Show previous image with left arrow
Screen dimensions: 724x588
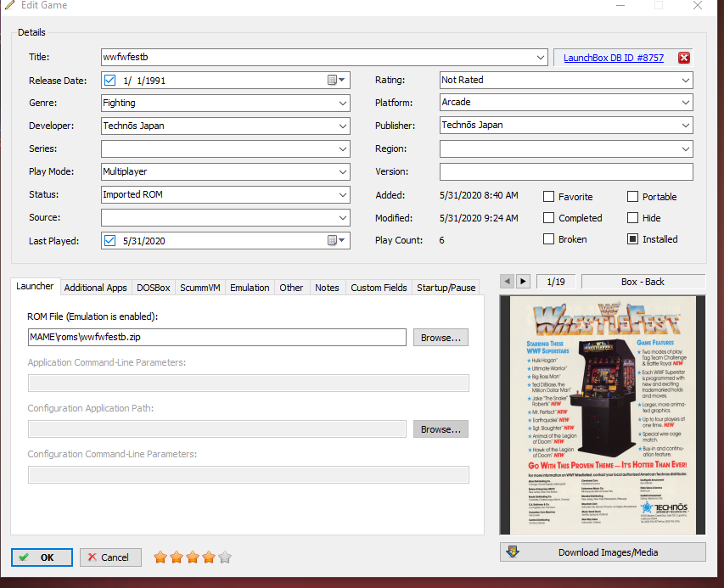[x=507, y=281]
